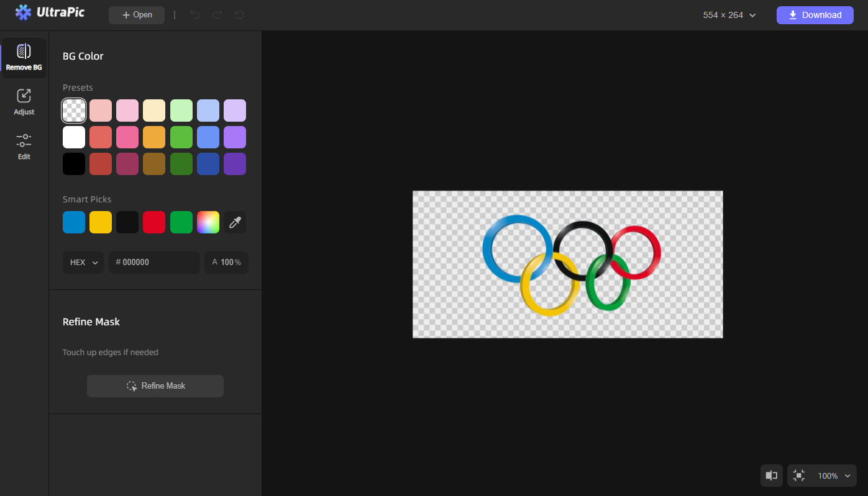Redo the last action
The image size is (868, 496).
[x=217, y=15]
